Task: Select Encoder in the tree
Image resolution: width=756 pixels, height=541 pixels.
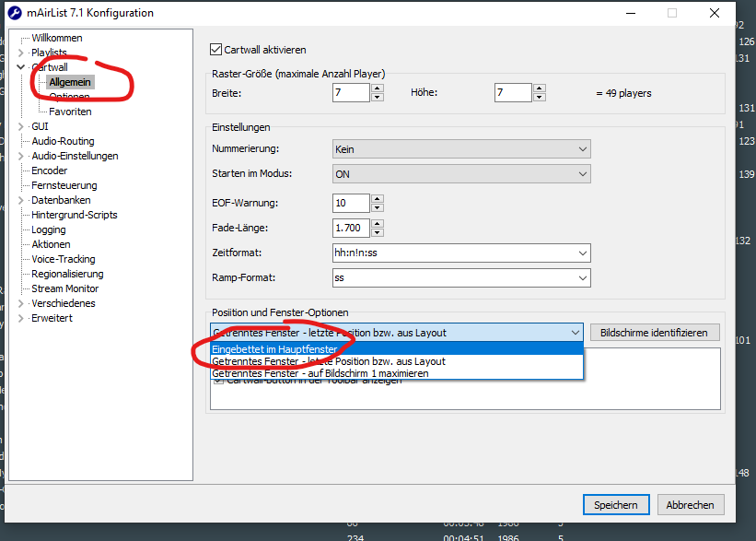Action: pyautogui.click(x=50, y=171)
